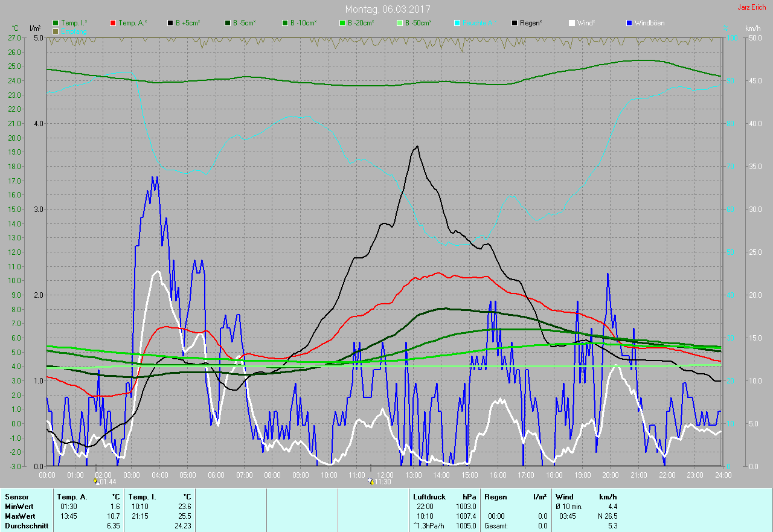The image size is (773, 532).
Task: Select the B -5cm legend swatch
Action: coord(228,23)
